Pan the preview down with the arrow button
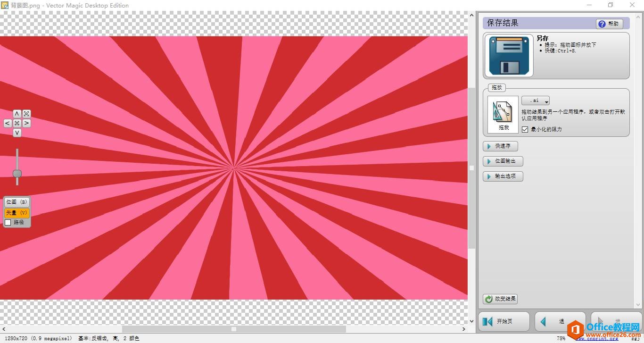The height and width of the screenshot is (343, 644). coord(17,133)
